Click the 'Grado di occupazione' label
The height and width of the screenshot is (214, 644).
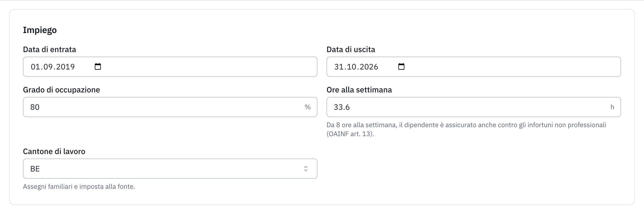[61, 90]
